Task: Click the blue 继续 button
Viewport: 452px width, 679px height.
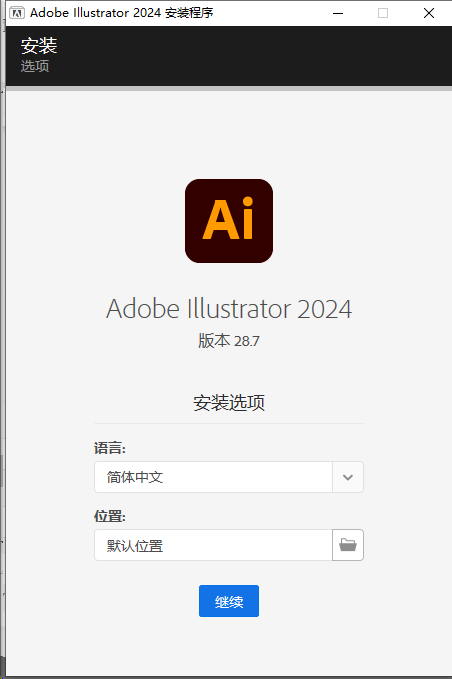Action: [x=229, y=601]
